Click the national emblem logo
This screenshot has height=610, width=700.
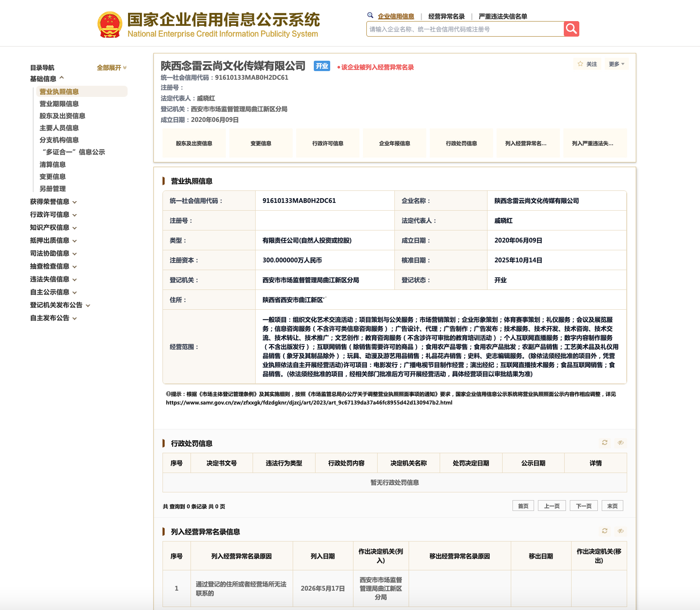click(x=110, y=25)
